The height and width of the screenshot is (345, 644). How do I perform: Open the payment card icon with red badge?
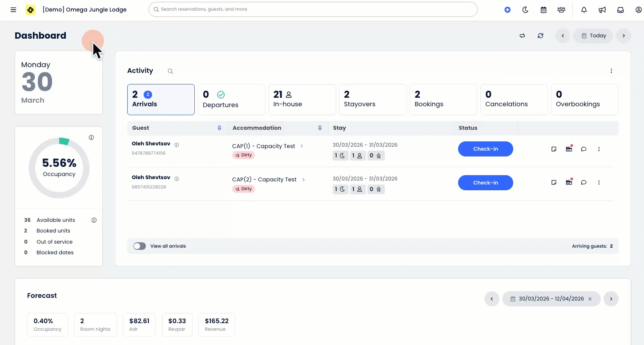click(569, 149)
